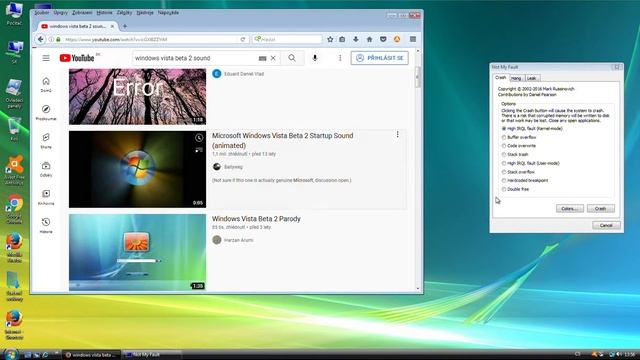Select Hardcoded breakpoint crash option
The height and width of the screenshot is (360, 640).
[525, 180]
